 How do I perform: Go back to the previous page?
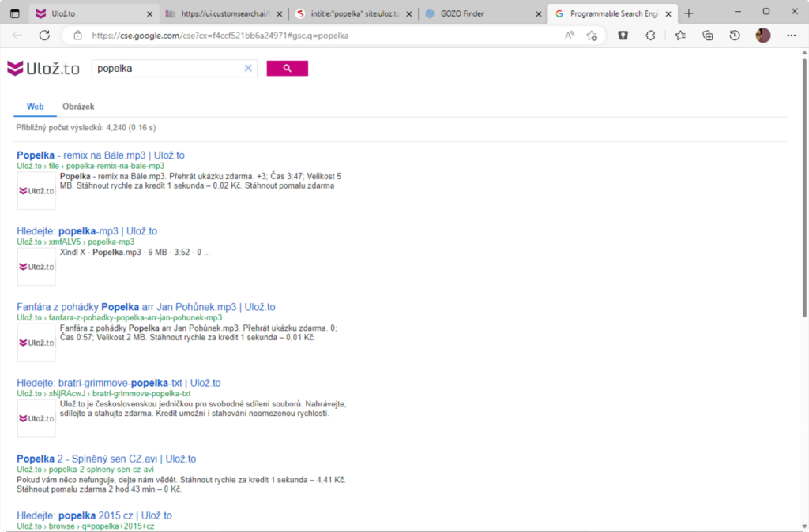click(x=17, y=35)
